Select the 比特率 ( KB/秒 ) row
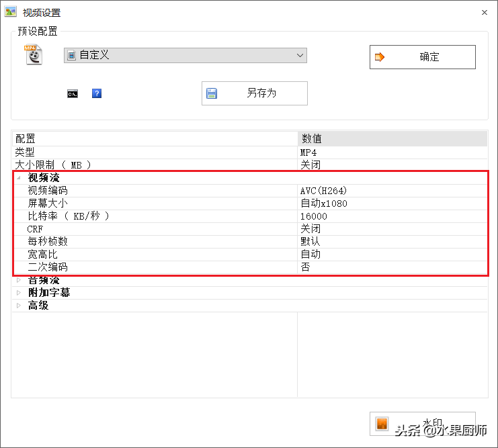 pyautogui.click(x=249, y=216)
